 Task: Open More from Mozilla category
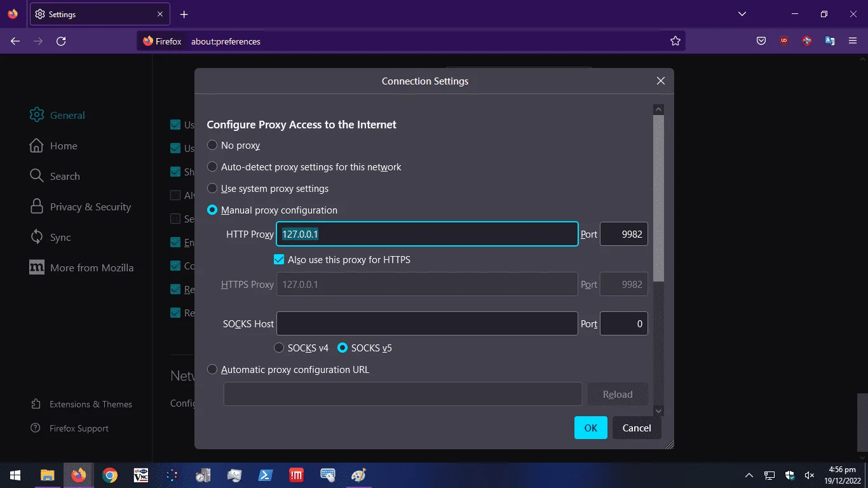[81, 268]
